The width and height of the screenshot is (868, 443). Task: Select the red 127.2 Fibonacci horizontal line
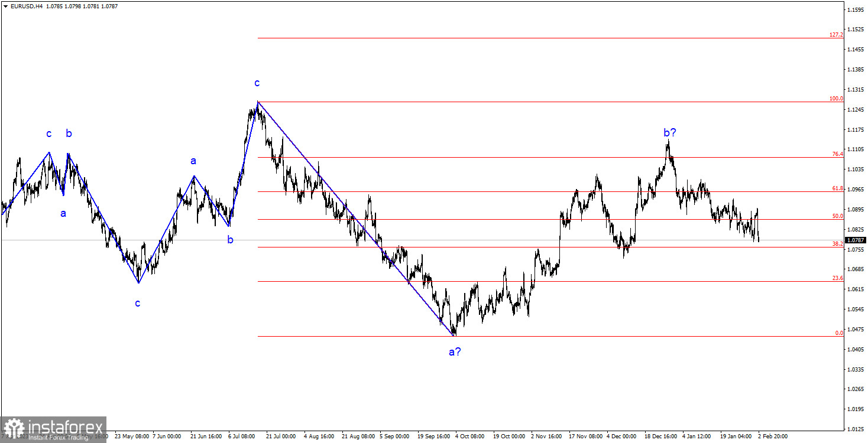click(550, 38)
